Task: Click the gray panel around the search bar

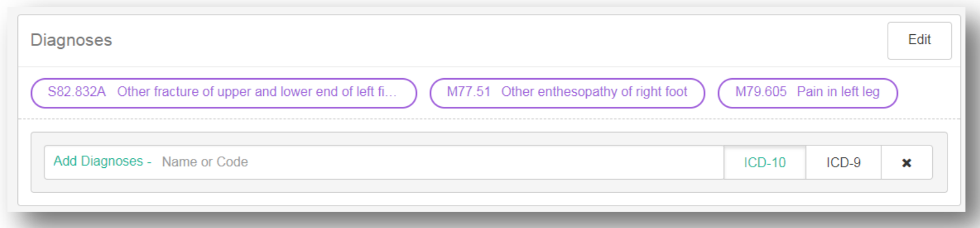Action: point(488,186)
